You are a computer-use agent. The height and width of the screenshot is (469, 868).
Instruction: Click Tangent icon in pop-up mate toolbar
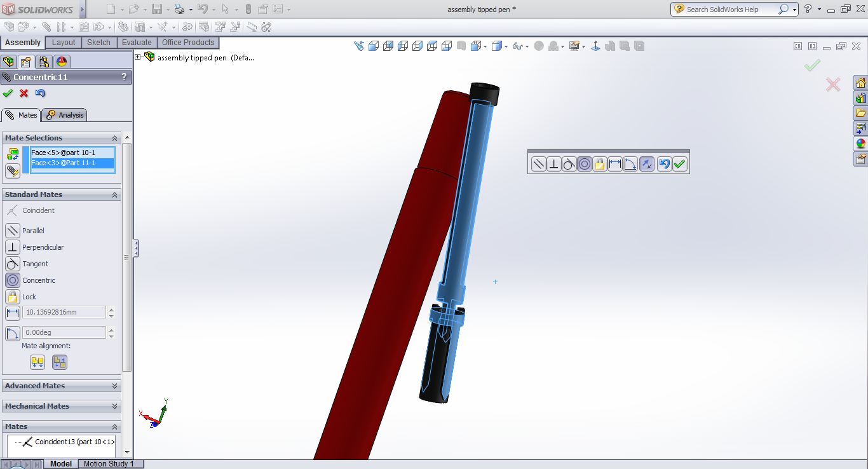coord(569,164)
